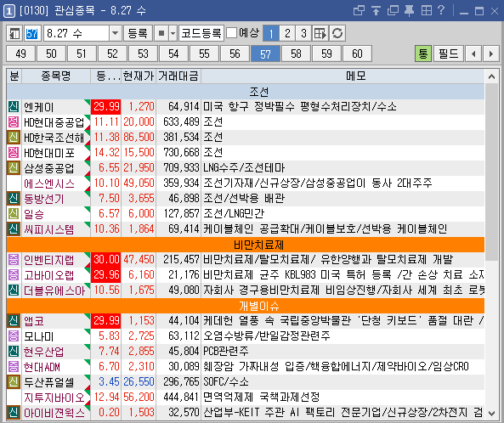Click the 거래대금 column header
The width and height of the screenshot is (504, 423).
pyautogui.click(x=178, y=76)
